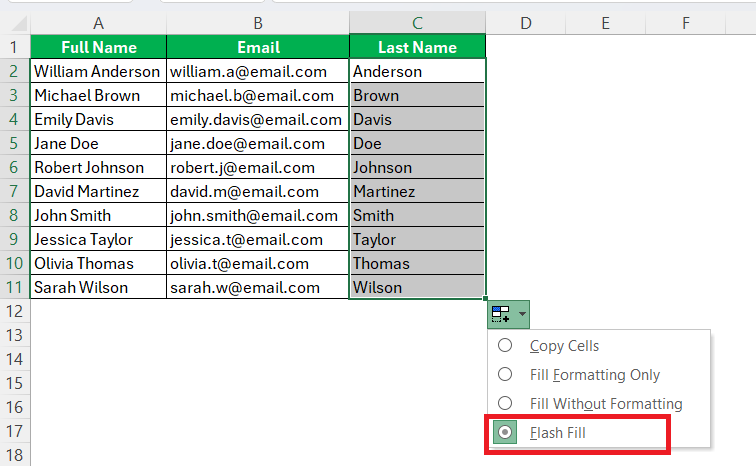Viewport: 756px width, 466px height.
Task: Click the Last Name header cell
Action: pyautogui.click(x=418, y=47)
